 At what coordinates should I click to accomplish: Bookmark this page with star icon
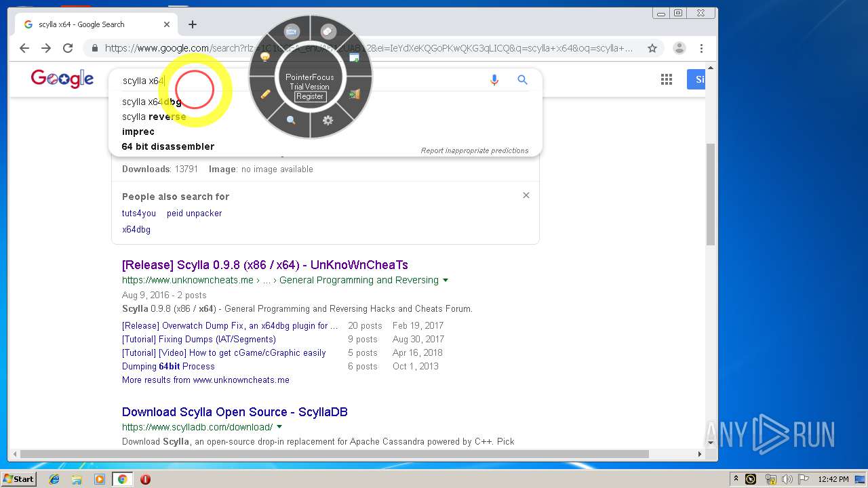coord(652,48)
